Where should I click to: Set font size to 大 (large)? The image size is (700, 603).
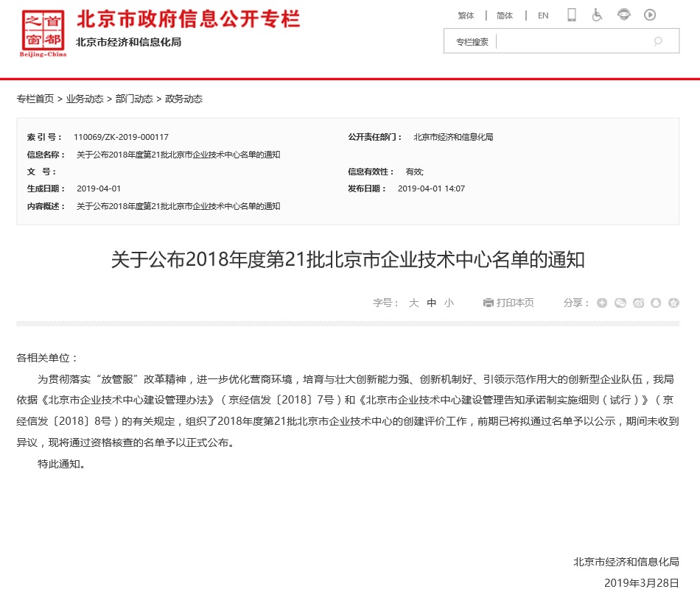pyautogui.click(x=413, y=303)
